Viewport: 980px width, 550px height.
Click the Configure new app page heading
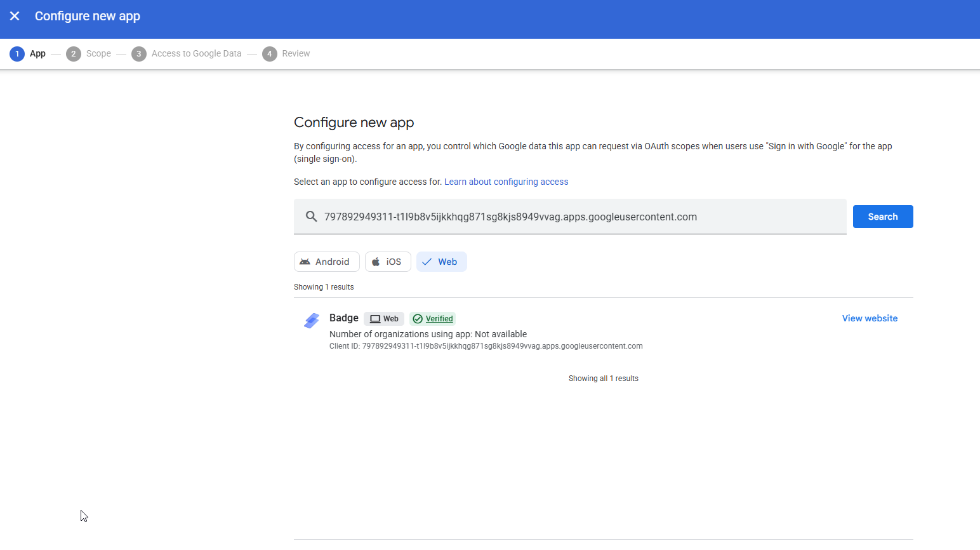[354, 123]
